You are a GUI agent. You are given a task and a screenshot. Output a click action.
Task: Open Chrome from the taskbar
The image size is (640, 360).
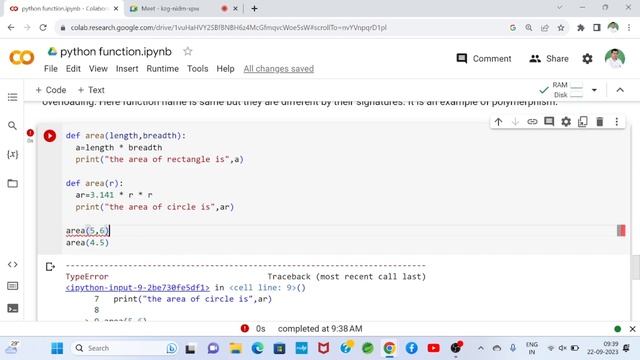389,348
